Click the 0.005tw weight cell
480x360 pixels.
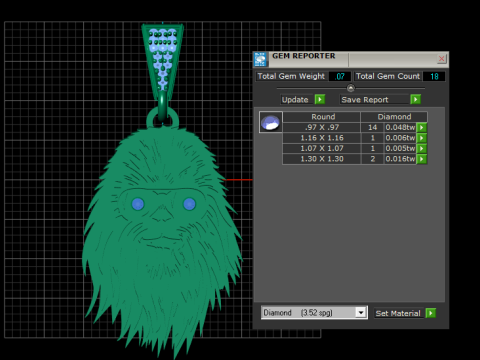pyautogui.click(x=400, y=148)
